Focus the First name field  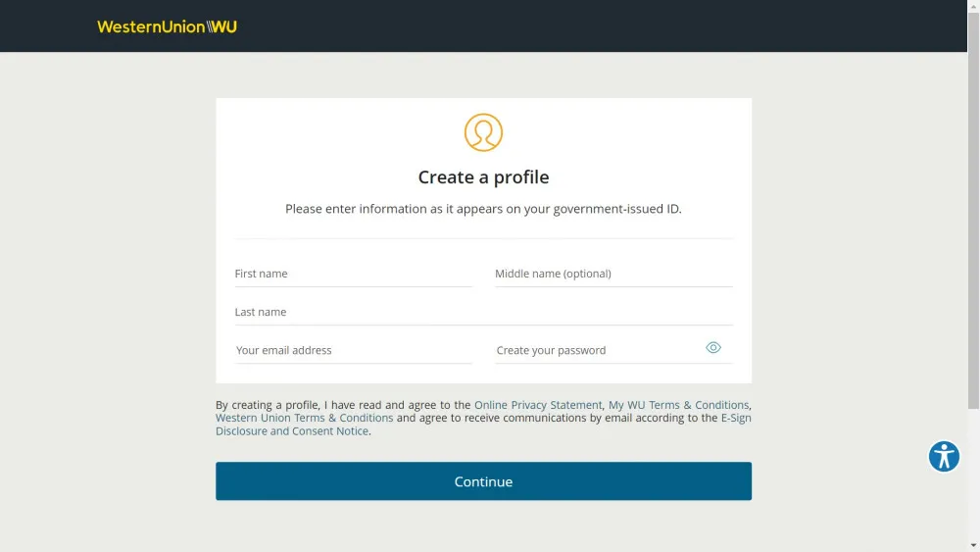(353, 274)
